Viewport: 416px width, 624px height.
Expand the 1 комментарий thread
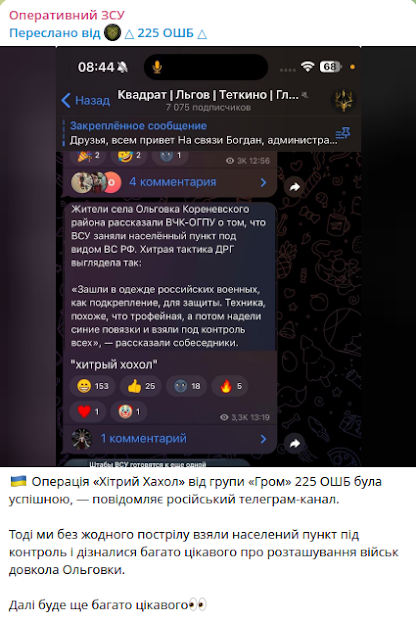170,439
